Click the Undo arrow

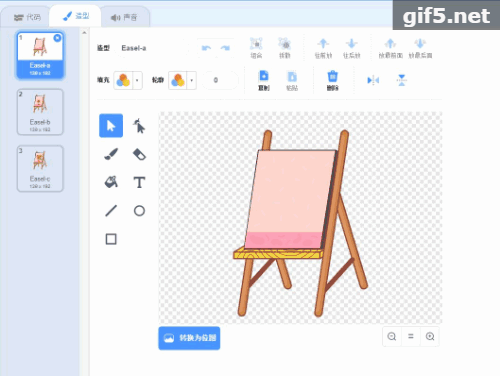click(x=206, y=48)
